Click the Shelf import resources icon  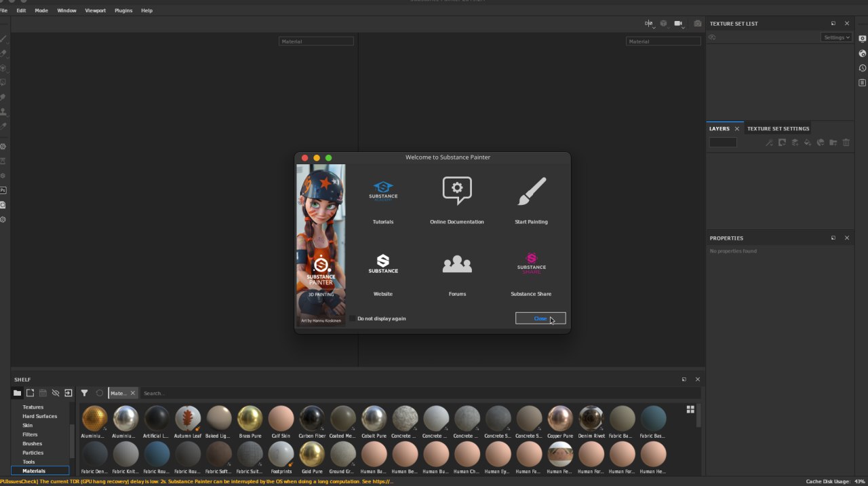coord(68,393)
